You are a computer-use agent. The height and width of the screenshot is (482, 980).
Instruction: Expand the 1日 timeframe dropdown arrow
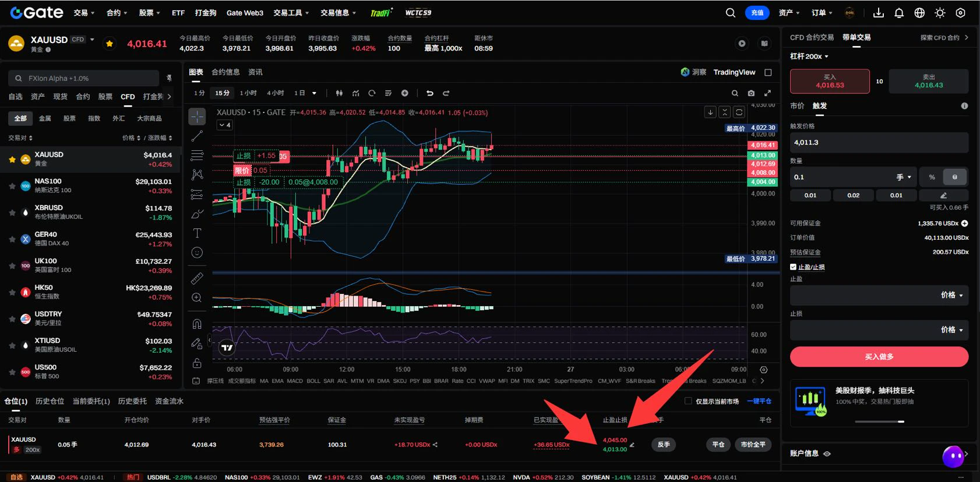point(314,93)
